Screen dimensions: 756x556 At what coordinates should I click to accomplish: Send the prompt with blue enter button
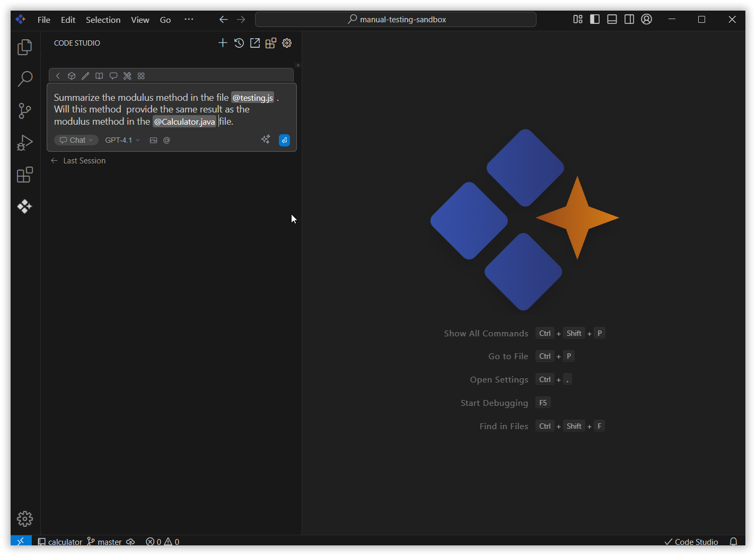click(x=285, y=140)
